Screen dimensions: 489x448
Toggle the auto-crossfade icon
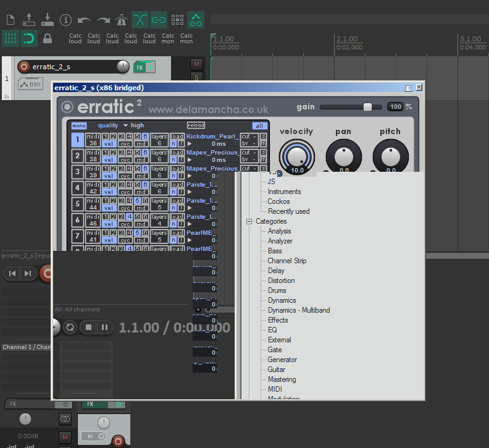[x=140, y=20]
